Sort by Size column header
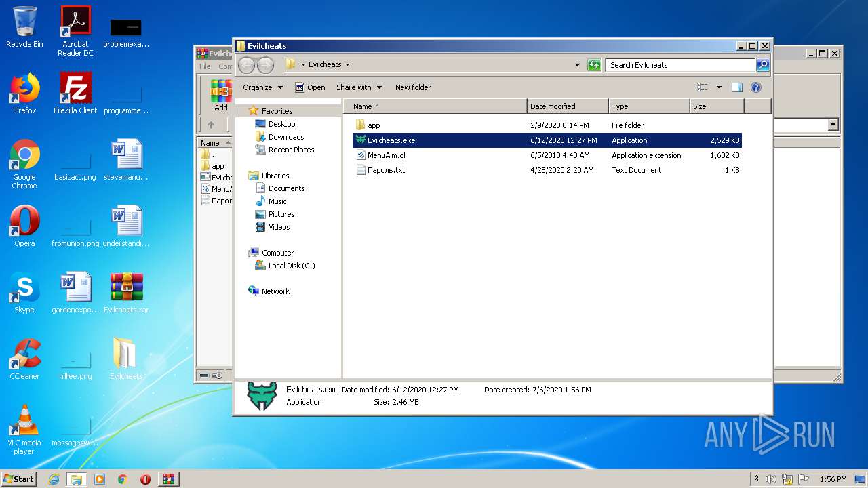The height and width of the screenshot is (488, 868). 717,106
